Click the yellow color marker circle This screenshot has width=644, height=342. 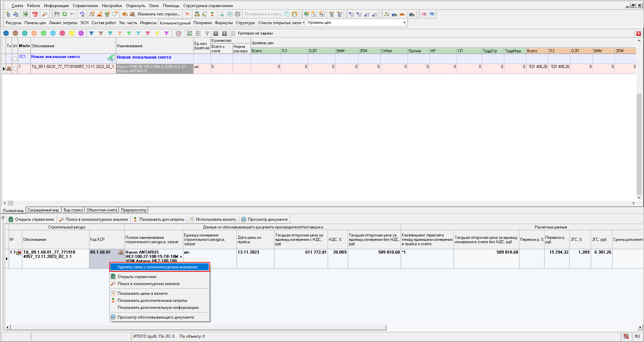click(x=72, y=33)
